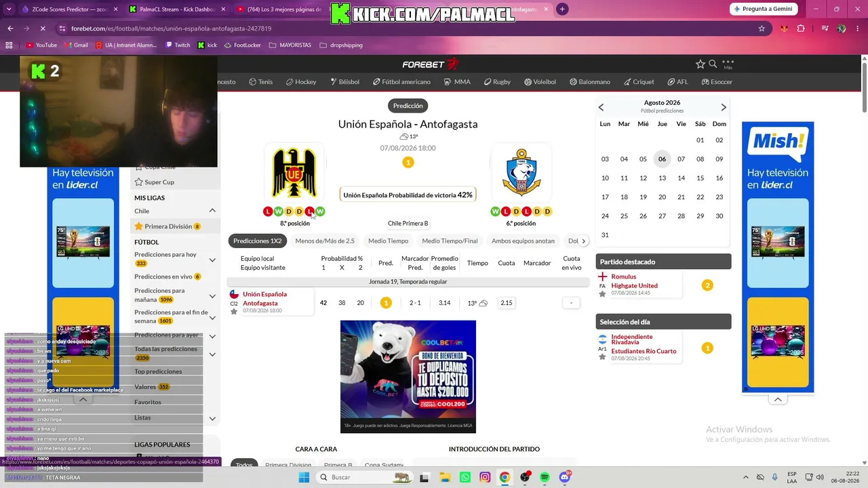Go to the previous month in calendar

point(601,107)
